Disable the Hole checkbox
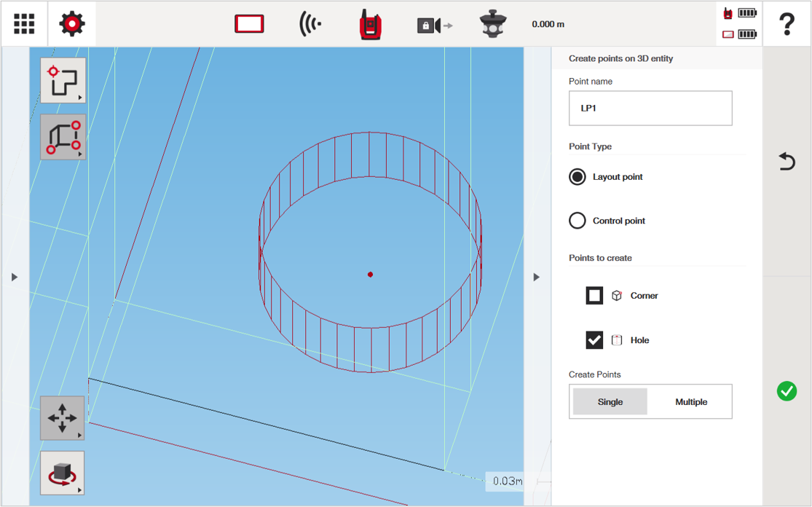The image size is (812, 507). [x=594, y=339]
